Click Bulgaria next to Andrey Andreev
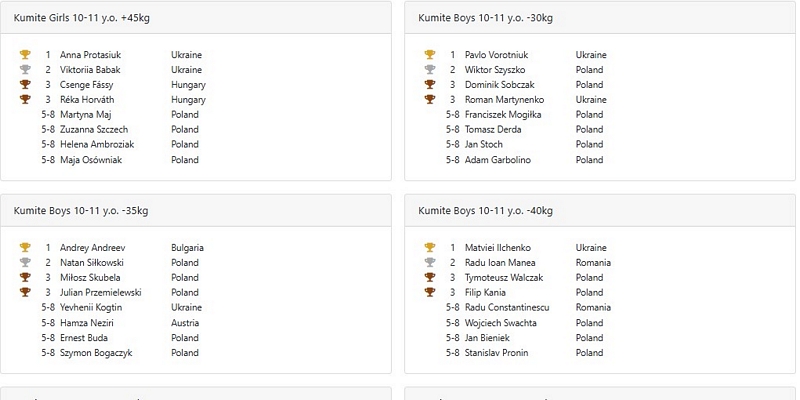Image resolution: width=800 pixels, height=400 pixels. click(187, 248)
